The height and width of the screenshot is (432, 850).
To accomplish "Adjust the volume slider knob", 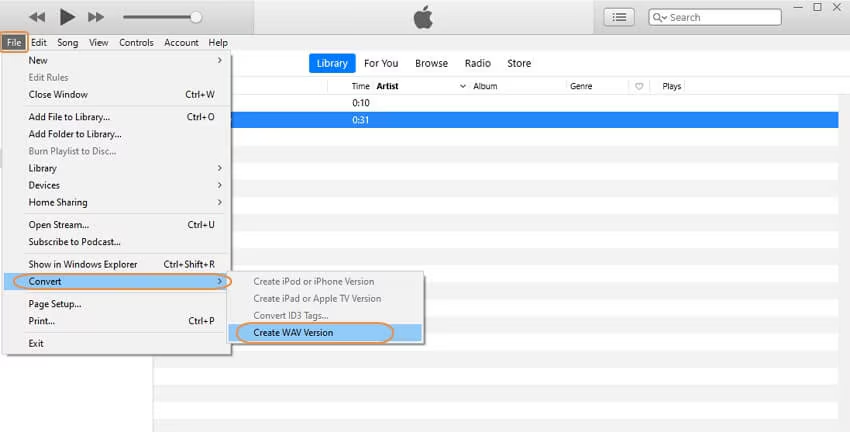I will point(196,17).
